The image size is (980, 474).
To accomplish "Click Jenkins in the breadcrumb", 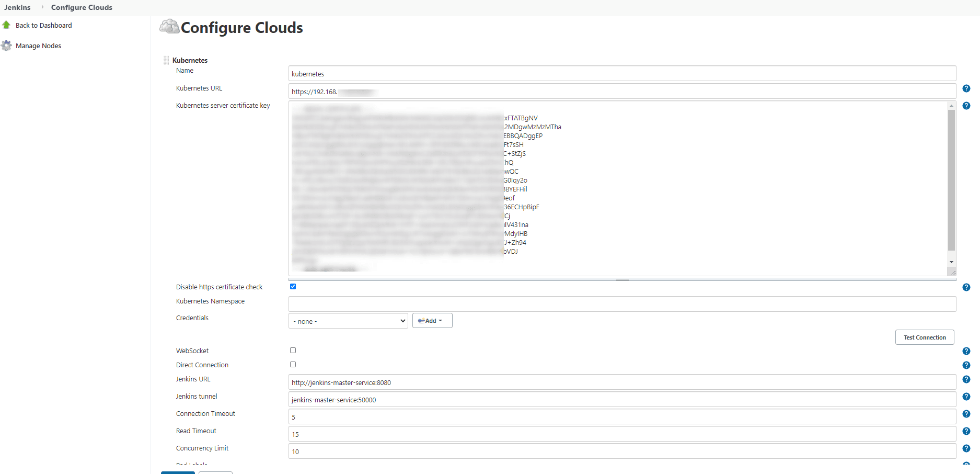I will pyautogui.click(x=17, y=7).
